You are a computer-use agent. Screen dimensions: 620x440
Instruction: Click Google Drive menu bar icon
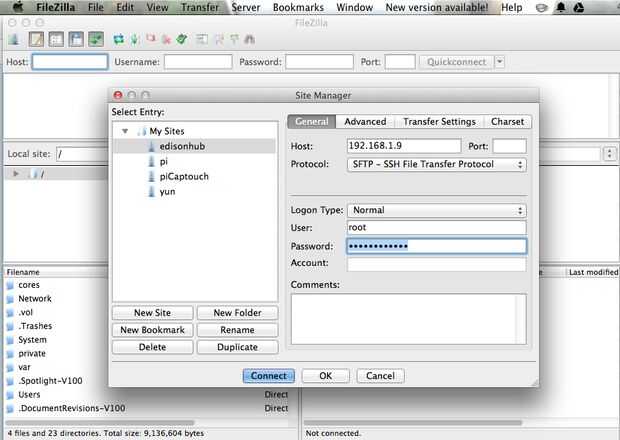pyautogui.click(x=579, y=7)
